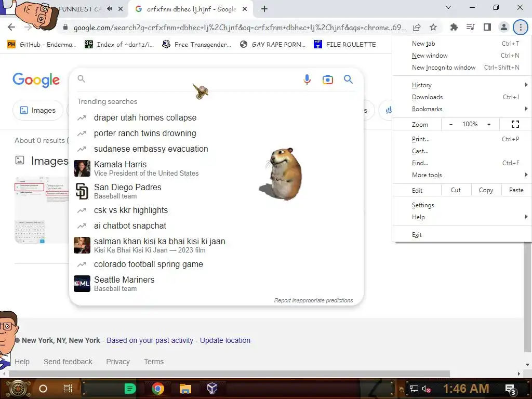
Task: Select New tab from the Chrome menu
Action: coord(462,44)
